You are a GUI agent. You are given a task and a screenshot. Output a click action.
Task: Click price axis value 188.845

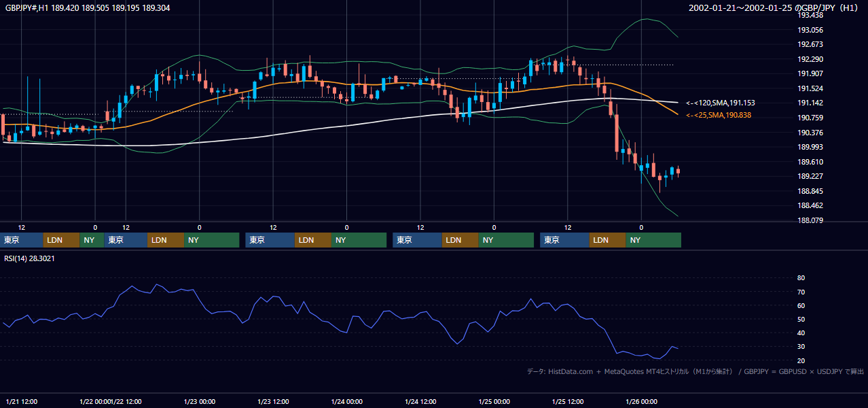pos(810,191)
